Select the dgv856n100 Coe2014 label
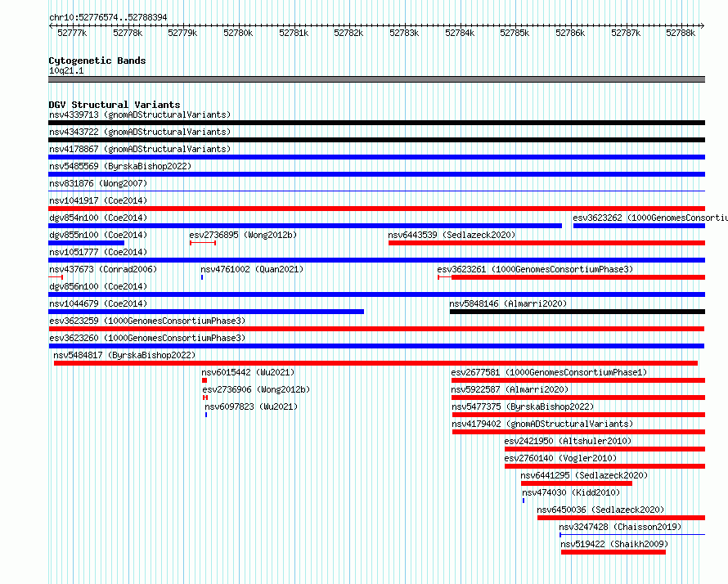Viewport: 728px width, 584px height. point(98,286)
